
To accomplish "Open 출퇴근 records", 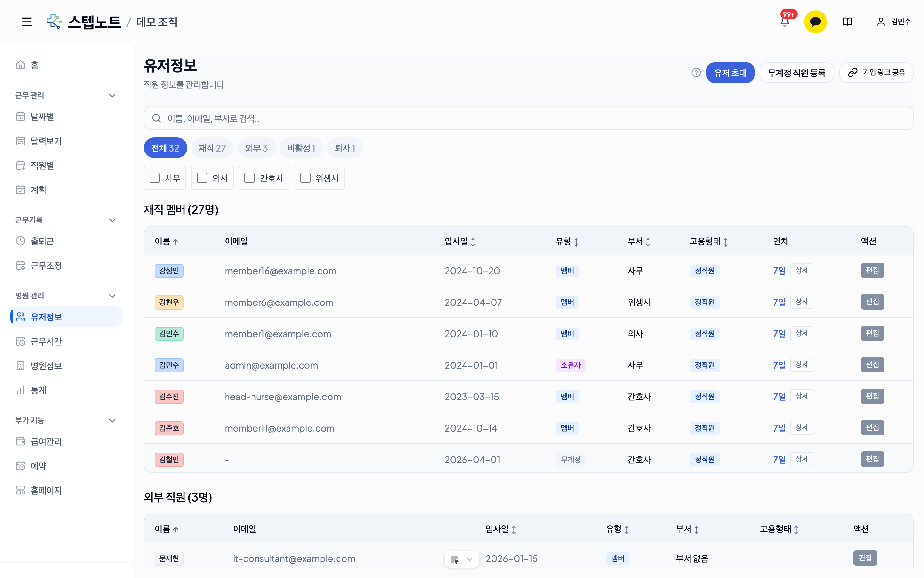I will click(66, 241).
